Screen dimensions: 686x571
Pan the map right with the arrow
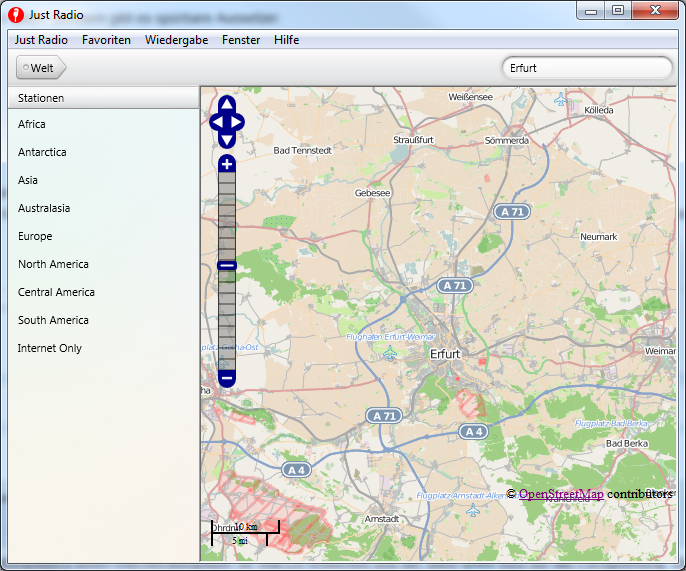pyautogui.click(x=237, y=122)
